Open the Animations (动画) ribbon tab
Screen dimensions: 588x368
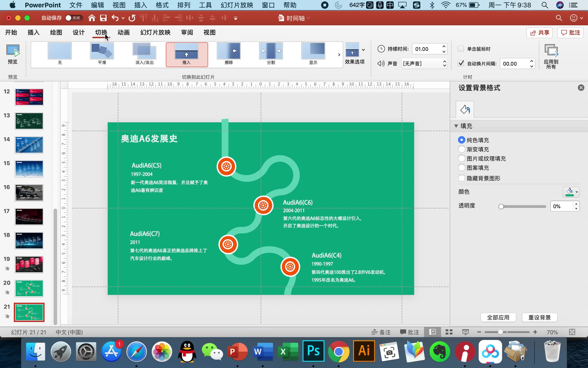click(124, 32)
